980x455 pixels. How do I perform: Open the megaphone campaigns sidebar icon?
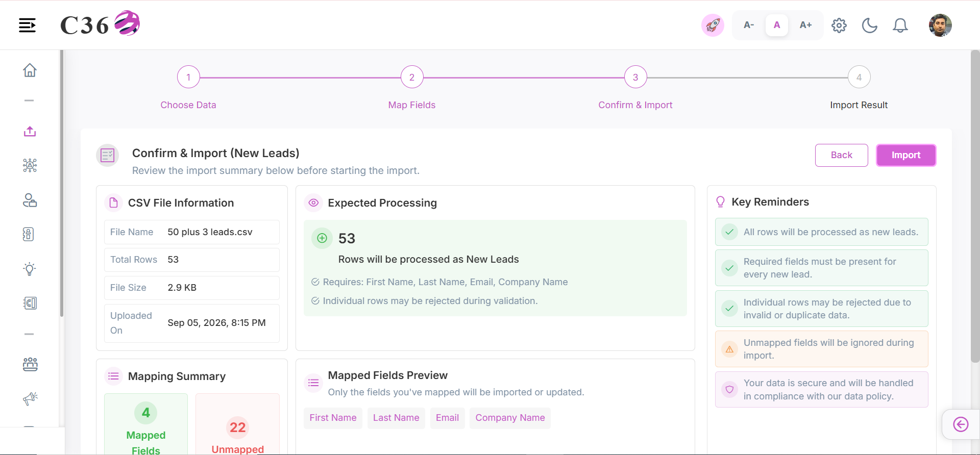tap(30, 398)
